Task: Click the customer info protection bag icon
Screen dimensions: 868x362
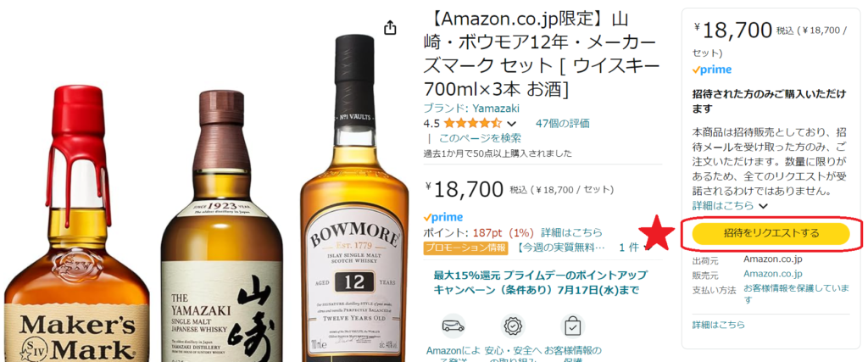Action: (x=572, y=326)
